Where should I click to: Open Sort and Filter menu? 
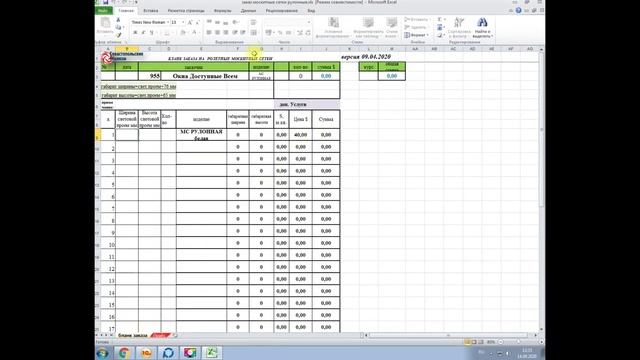(x=459, y=27)
